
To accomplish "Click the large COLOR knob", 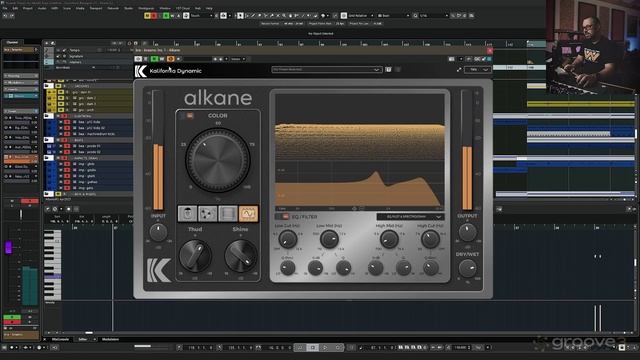I will tap(218, 160).
